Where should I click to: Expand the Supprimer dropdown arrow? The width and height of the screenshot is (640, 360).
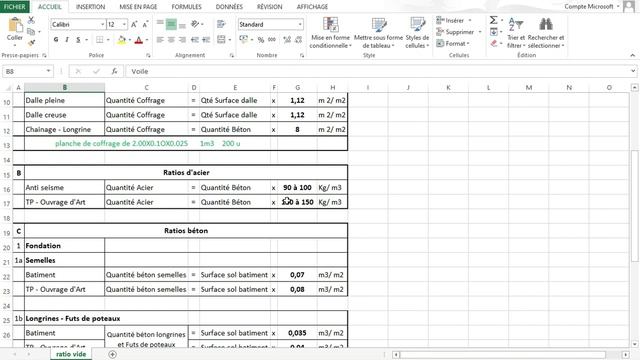tap(480, 32)
